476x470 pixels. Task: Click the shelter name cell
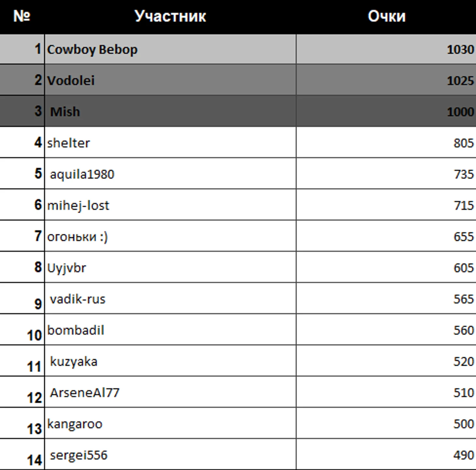[x=170, y=142]
